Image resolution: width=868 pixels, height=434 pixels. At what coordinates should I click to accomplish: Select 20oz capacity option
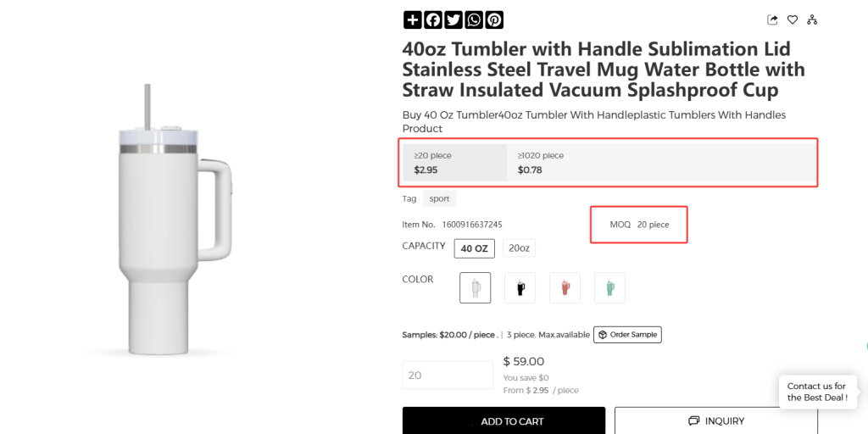point(519,248)
